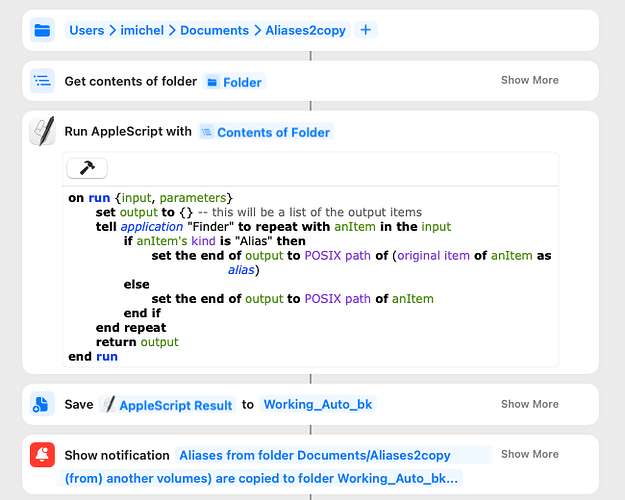This screenshot has width=625, height=500.
Task: Click the Save file action icon
Action: 42,404
